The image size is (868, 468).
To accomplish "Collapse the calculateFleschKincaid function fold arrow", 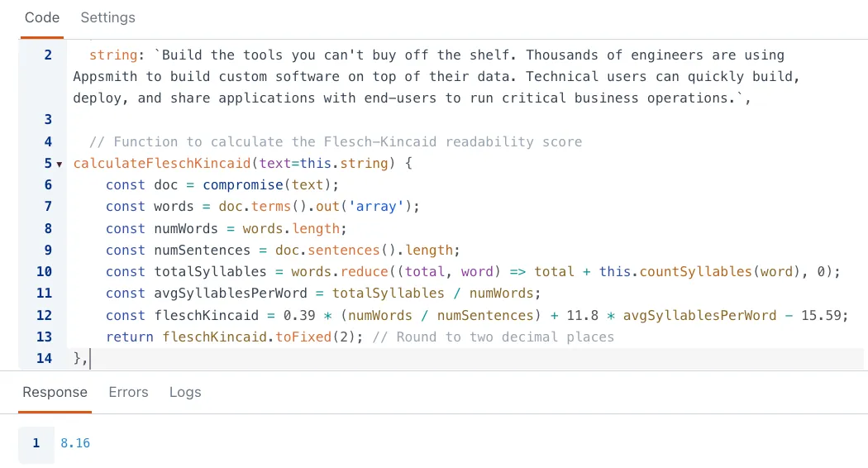I will click(59, 164).
